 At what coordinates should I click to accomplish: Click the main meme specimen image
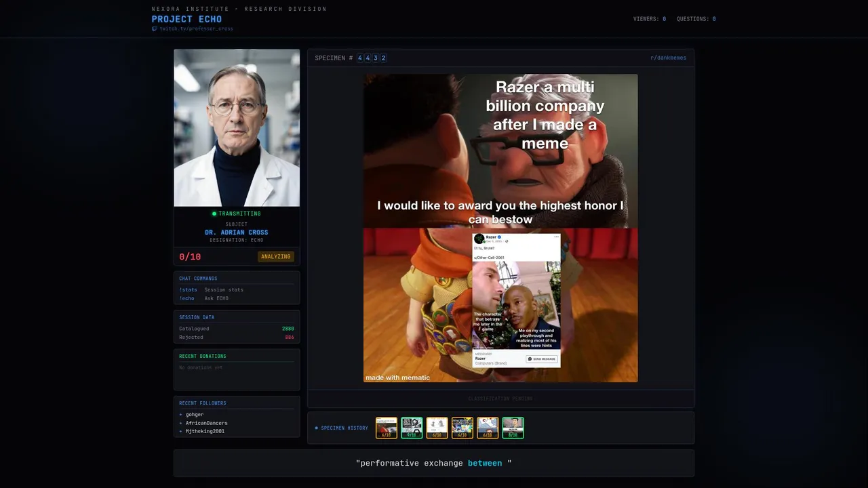pyautogui.click(x=500, y=228)
